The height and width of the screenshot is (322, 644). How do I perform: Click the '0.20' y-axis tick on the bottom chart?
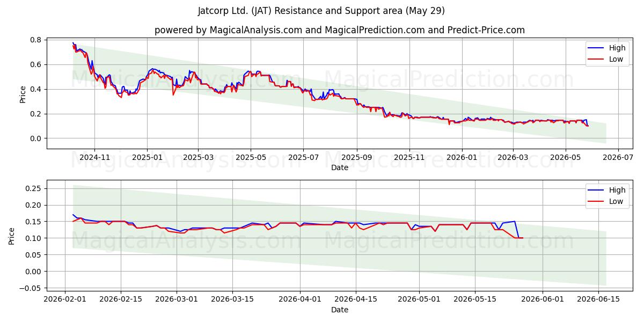pyautogui.click(x=34, y=205)
